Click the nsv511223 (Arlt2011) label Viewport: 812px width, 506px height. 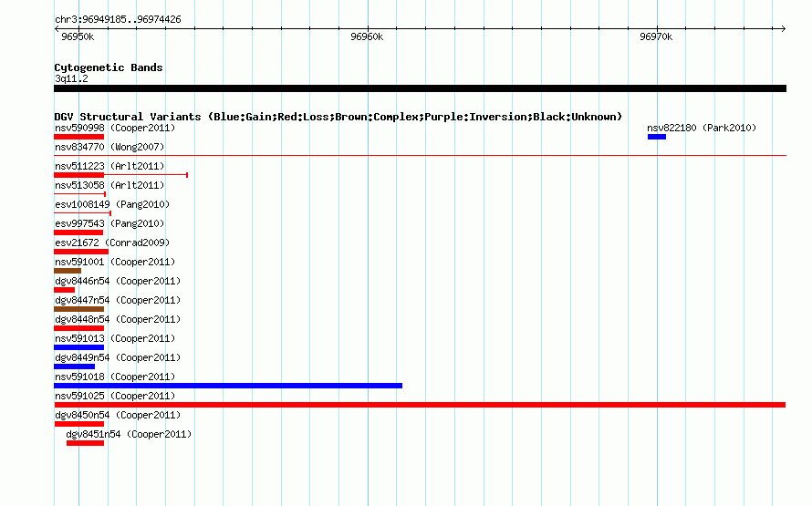point(109,166)
